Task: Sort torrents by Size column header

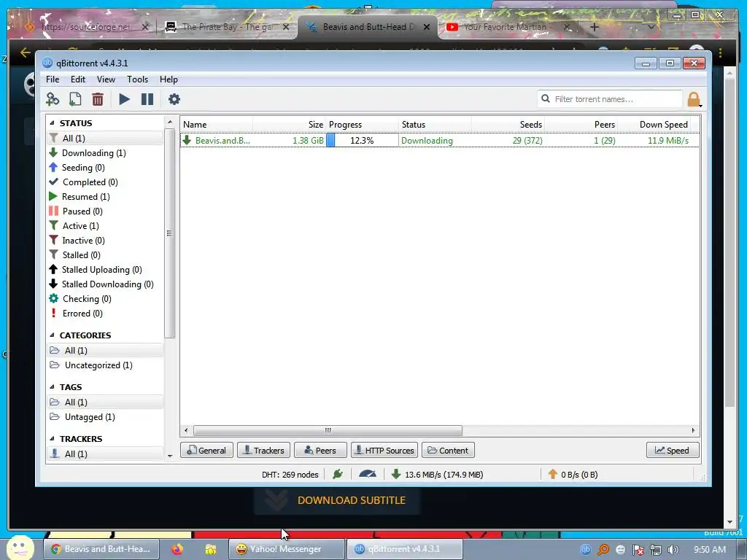Action: 289,124
